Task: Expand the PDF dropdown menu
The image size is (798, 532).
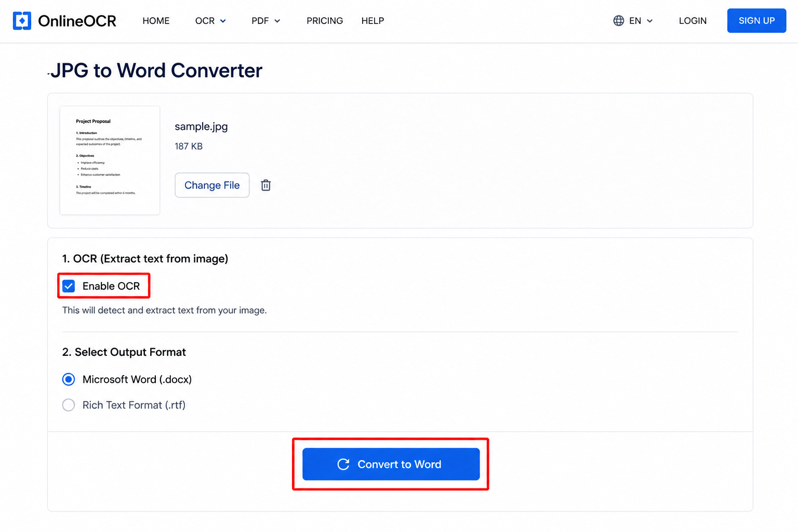Action: pyautogui.click(x=265, y=21)
